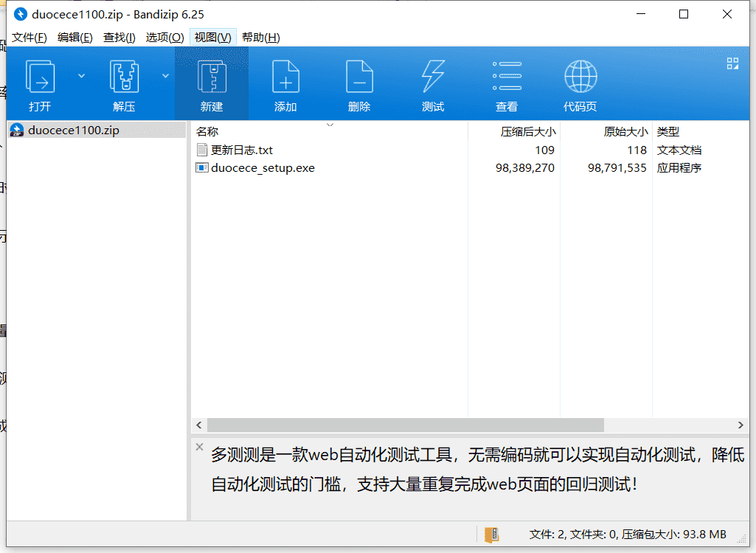This screenshot has height=553, width=756.
Task: Click the toolbar layout grid icon
Action: (732, 63)
